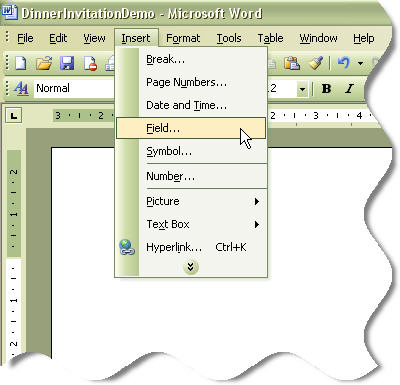The image size is (400, 385).
Task: Expand the Undo history dropdown arrow
Action: click(x=360, y=63)
